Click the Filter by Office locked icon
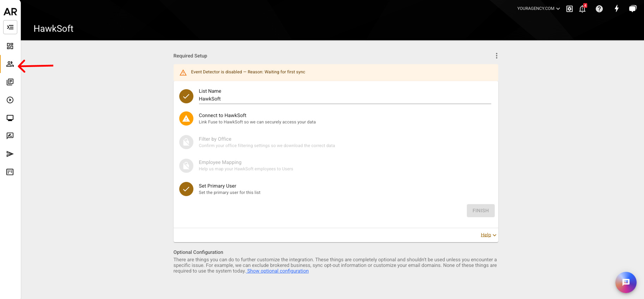 pos(186,142)
